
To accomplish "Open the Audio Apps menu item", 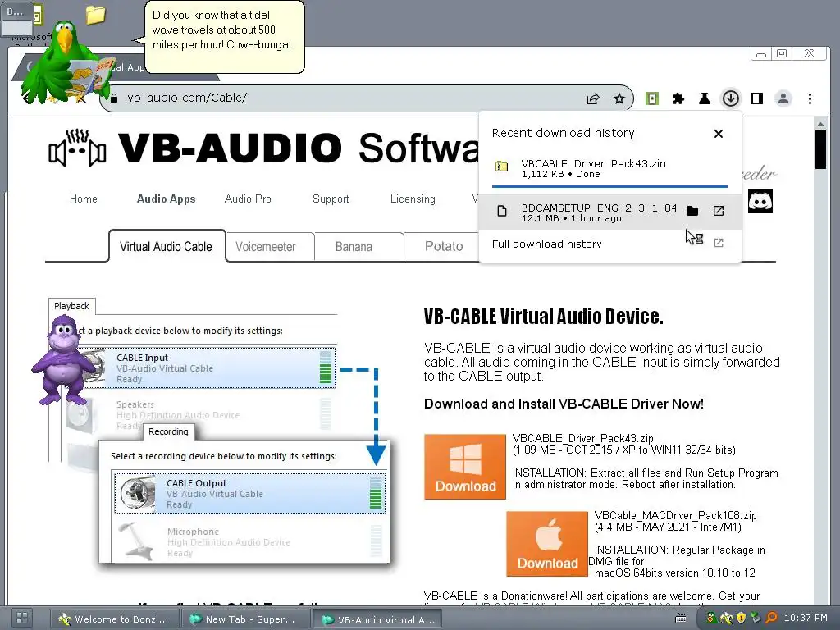I will click(166, 199).
